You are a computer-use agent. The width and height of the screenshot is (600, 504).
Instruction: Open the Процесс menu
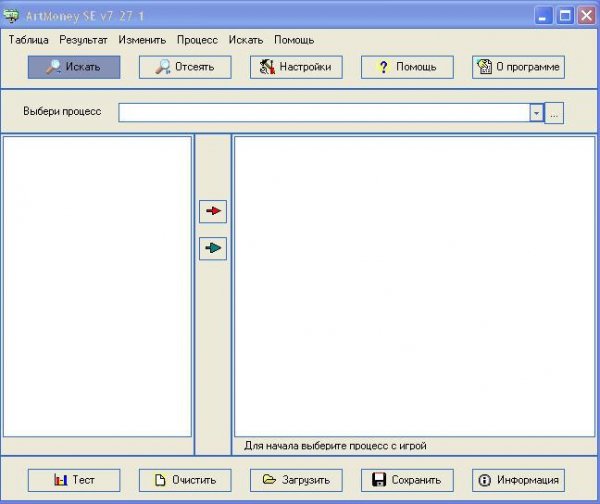click(x=197, y=40)
